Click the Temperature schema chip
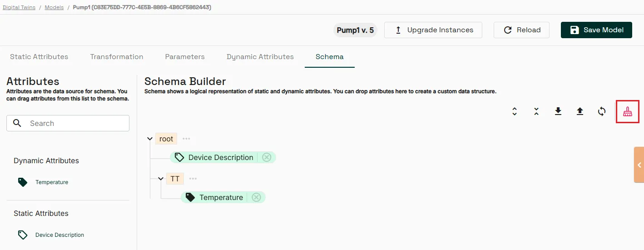Screen dimensions: 644x250 pyautogui.click(x=223, y=197)
